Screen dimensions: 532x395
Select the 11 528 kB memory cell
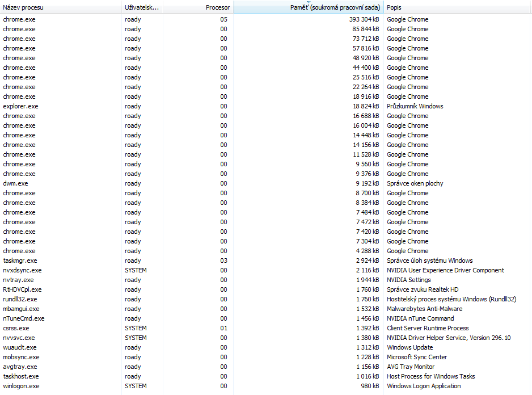[365, 154]
